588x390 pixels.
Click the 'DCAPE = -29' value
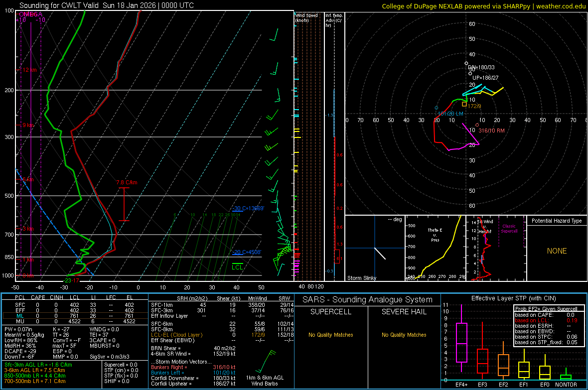[20, 351]
